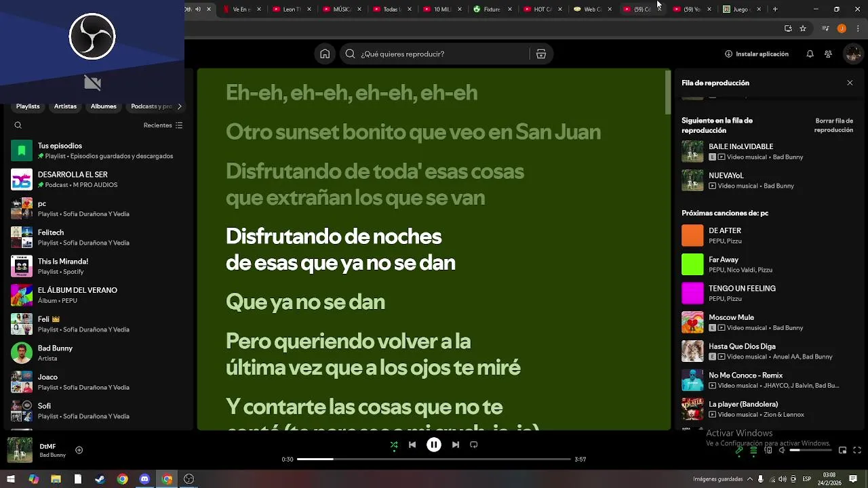Select the Artistas filter chip
This screenshot has height=488, width=868.
click(65, 106)
